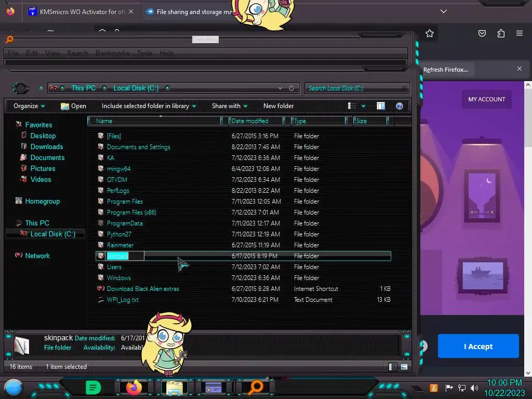Click the Explorer back navigation button
Viewport: 532px width, 399px height.
pyautogui.click(x=21, y=88)
